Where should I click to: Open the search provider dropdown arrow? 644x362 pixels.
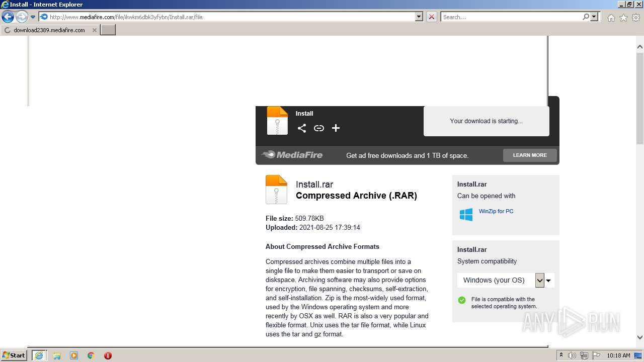coord(594,17)
